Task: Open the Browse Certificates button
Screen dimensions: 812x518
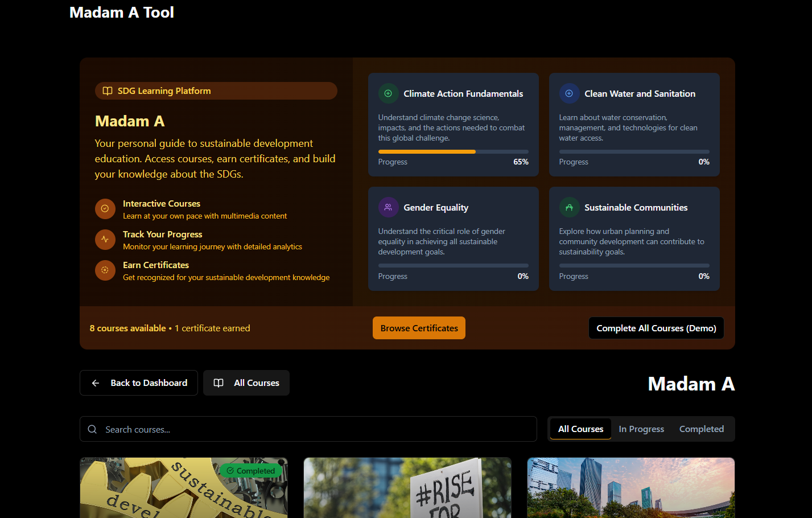Action: [x=419, y=328]
